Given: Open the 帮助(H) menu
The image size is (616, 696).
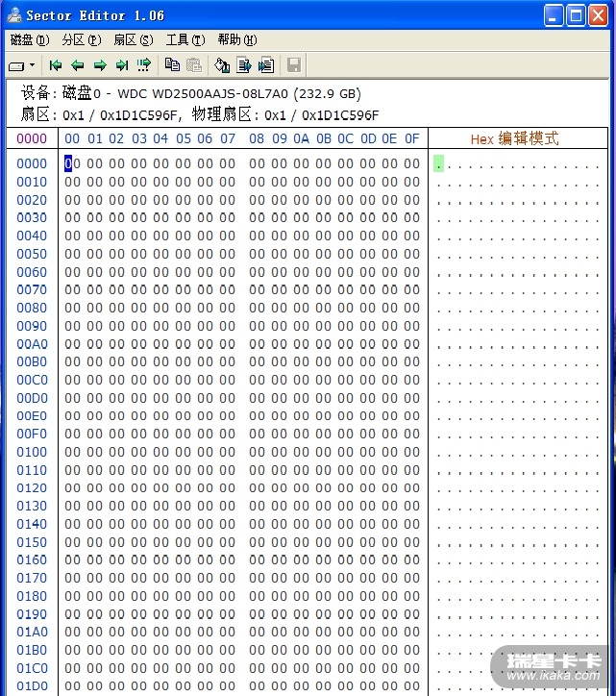Looking at the screenshot, I should (x=237, y=40).
